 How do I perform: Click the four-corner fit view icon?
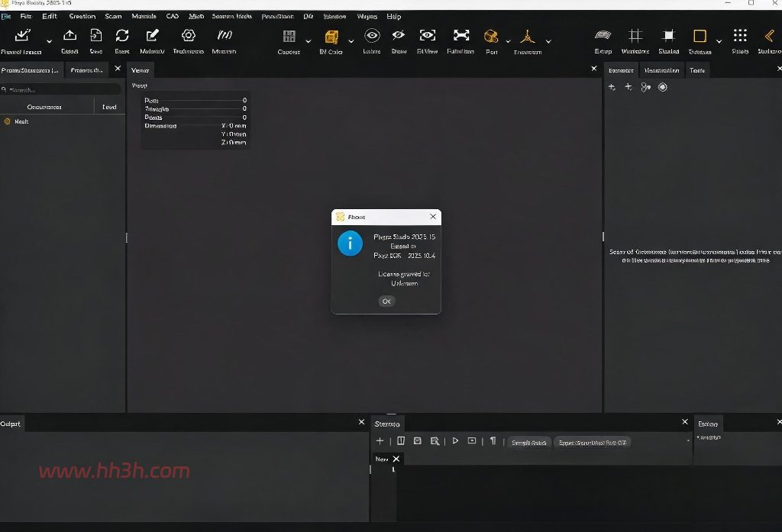point(461,35)
